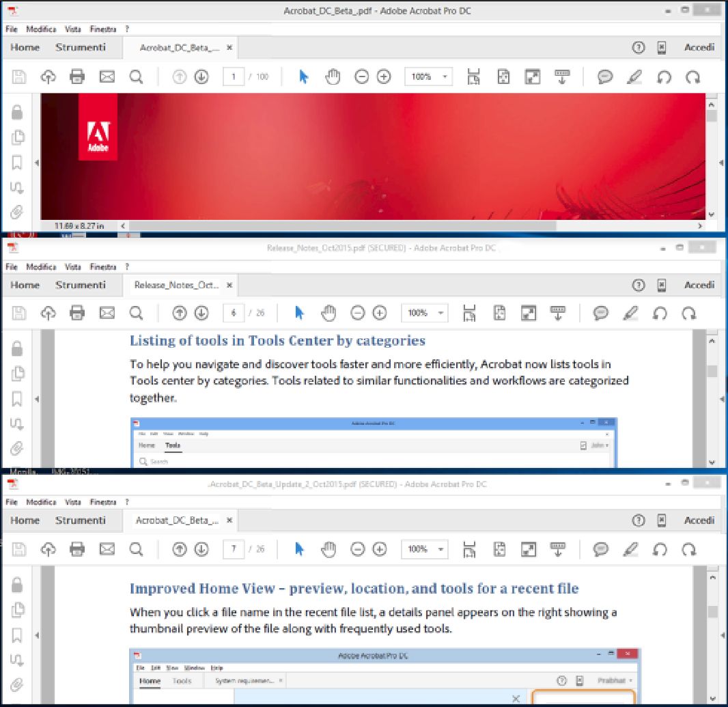Open search in bottom Beta_Update_2 window
This screenshot has width=728, height=707.
coord(136,549)
